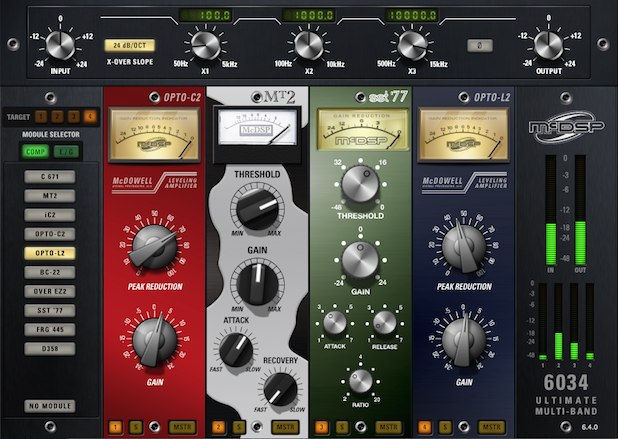Select TARGET band 2
Screen dimensions: 618x439
[57, 117]
